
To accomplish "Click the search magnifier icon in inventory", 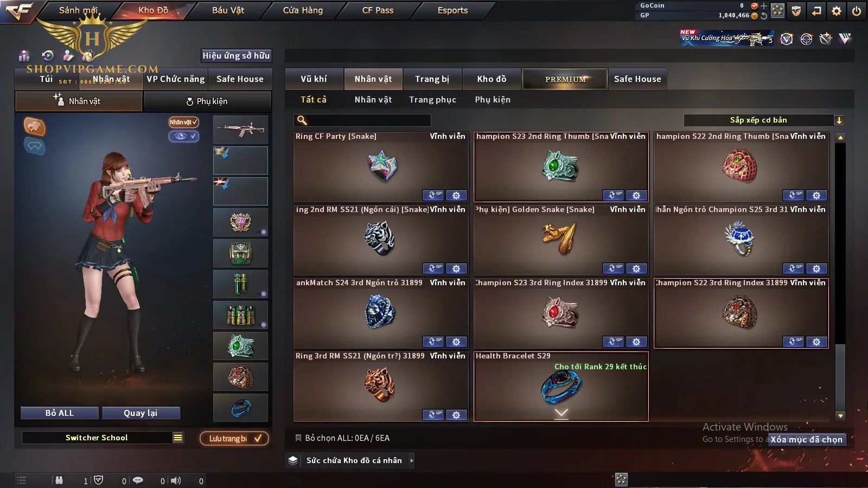I will [x=302, y=120].
